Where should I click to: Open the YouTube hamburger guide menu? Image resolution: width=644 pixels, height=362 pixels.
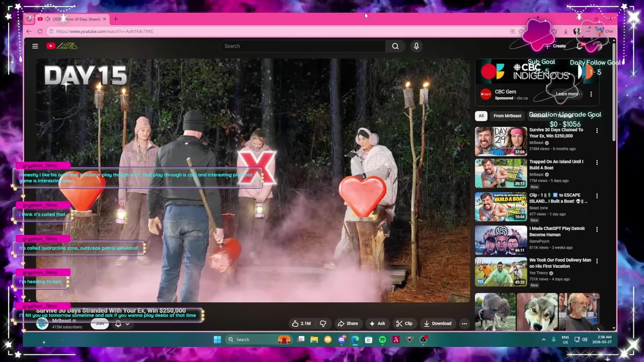[x=35, y=46]
